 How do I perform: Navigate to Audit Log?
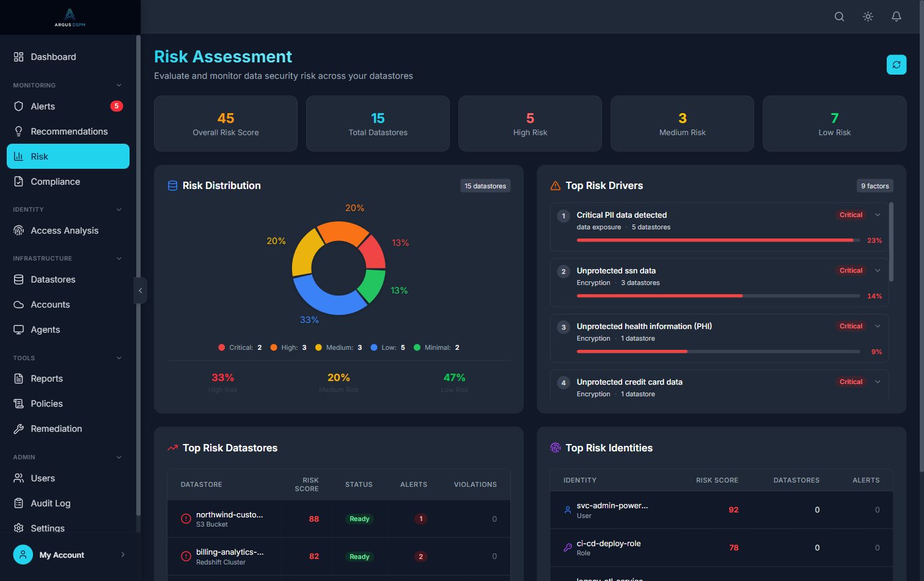click(68, 503)
